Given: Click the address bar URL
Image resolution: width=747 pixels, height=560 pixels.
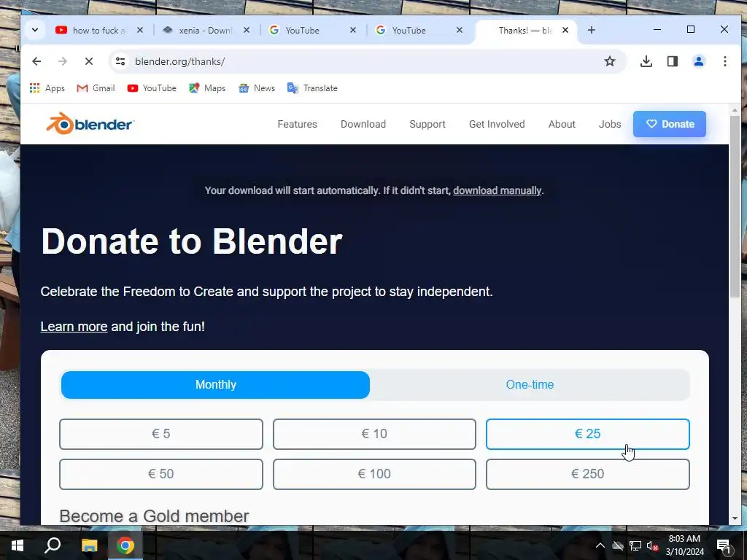Looking at the screenshot, I should (179, 61).
